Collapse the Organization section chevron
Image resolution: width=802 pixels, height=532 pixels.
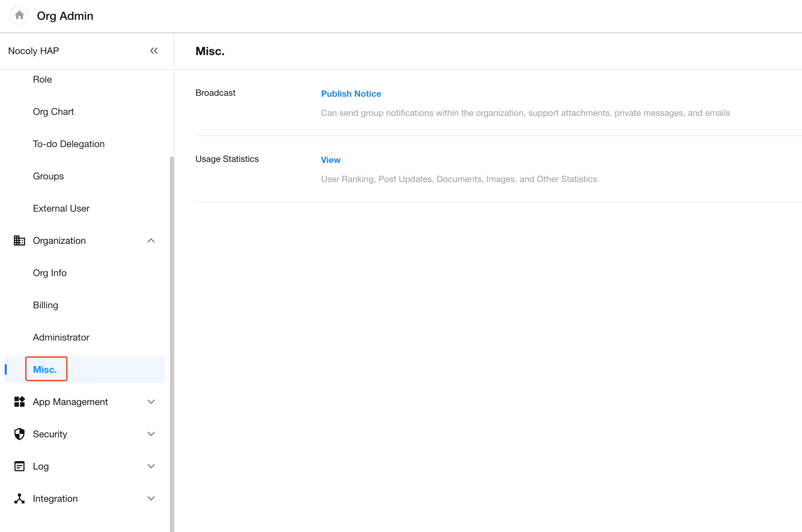pyautogui.click(x=151, y=240)
